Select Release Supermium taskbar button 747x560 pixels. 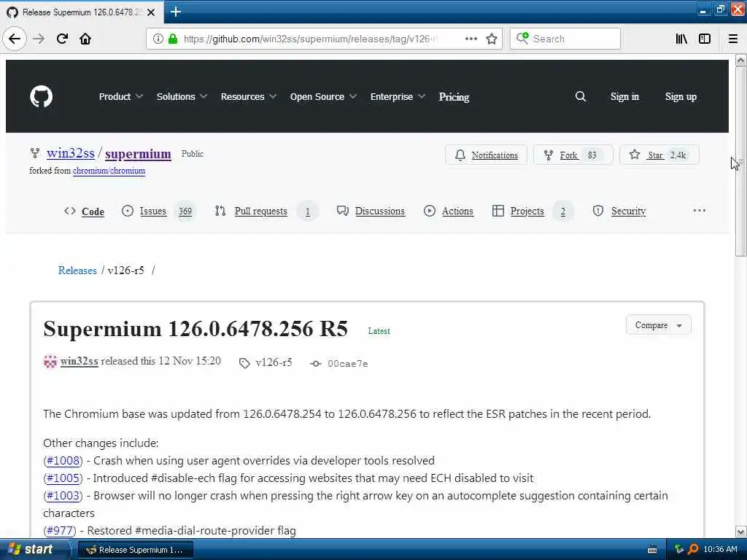tap(135, 550)
